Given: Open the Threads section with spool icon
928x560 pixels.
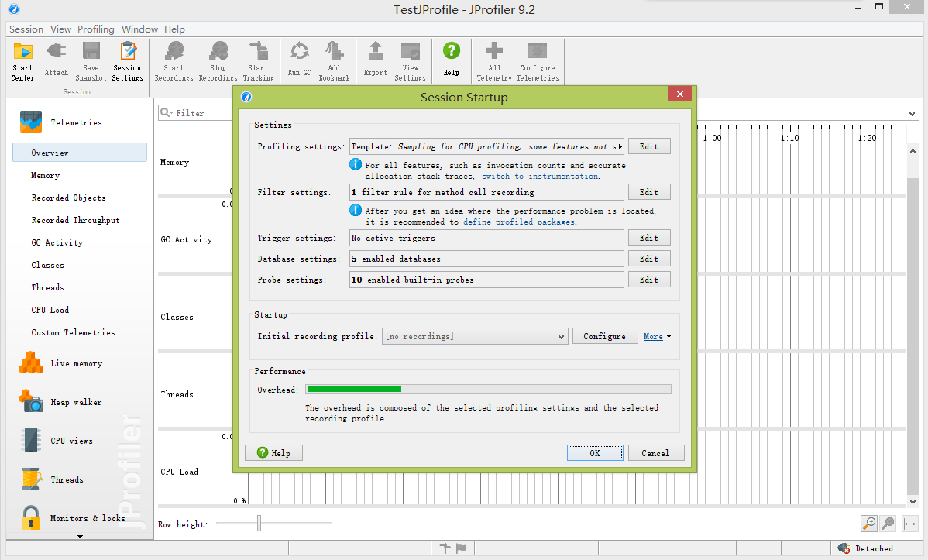Looking at the screenshot, I should click(67, 479).
